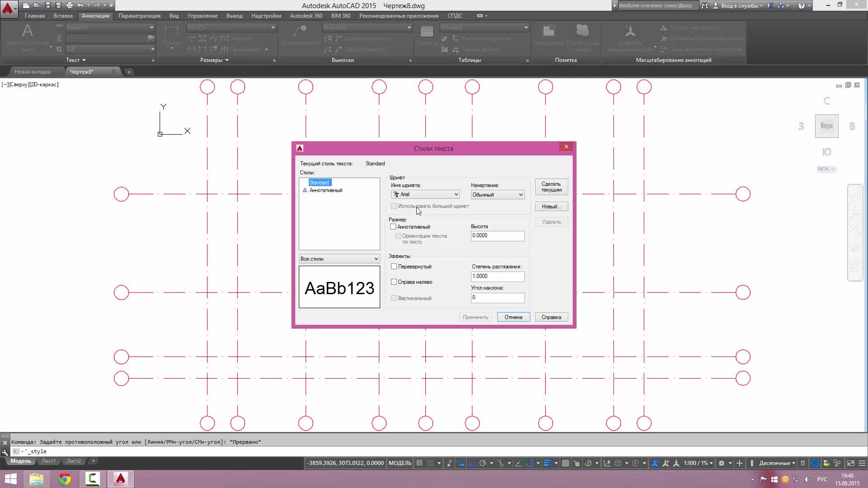
Task: Toggle ortho mode icon in status bar
Action: click(x=472, y=463)
